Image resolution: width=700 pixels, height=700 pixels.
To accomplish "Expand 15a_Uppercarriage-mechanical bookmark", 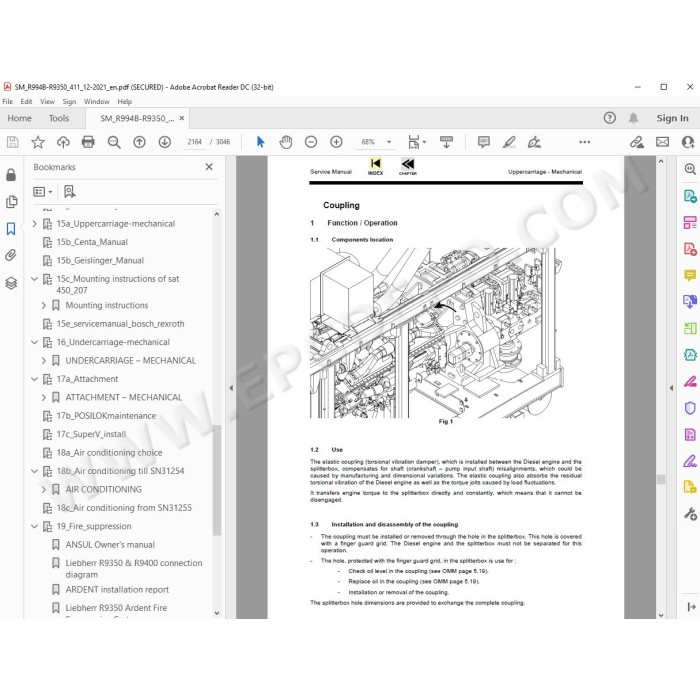I will click(34, 224).
